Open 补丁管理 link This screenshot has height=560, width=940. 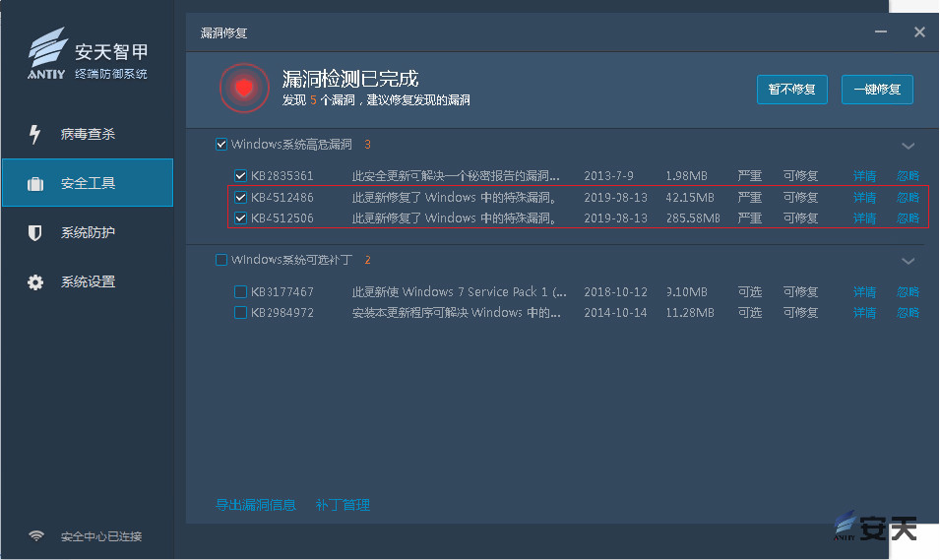(343, 505)
